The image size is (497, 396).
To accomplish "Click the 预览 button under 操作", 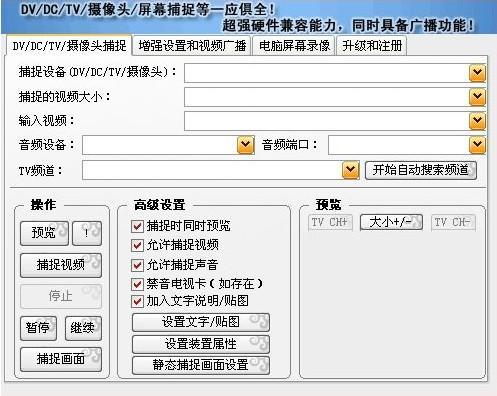I will tap(44, 233).
